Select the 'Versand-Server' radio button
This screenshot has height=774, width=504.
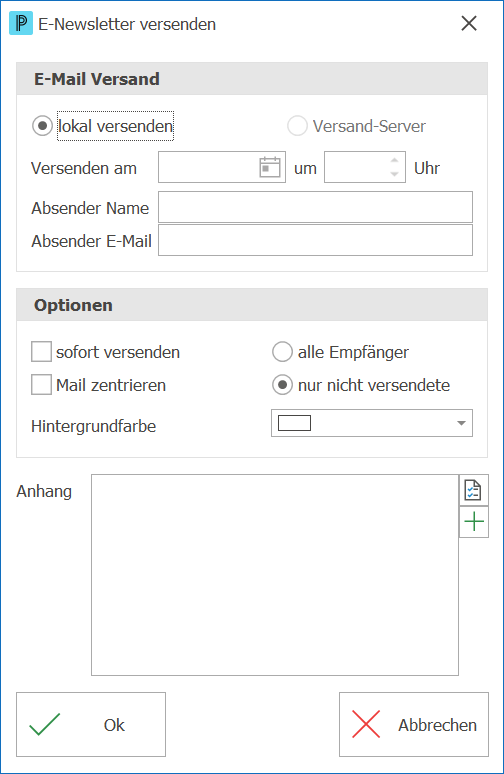point(297,126)
